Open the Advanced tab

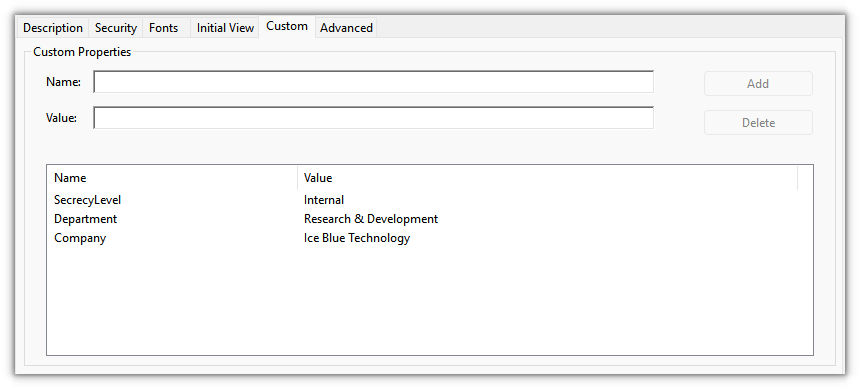346,28
